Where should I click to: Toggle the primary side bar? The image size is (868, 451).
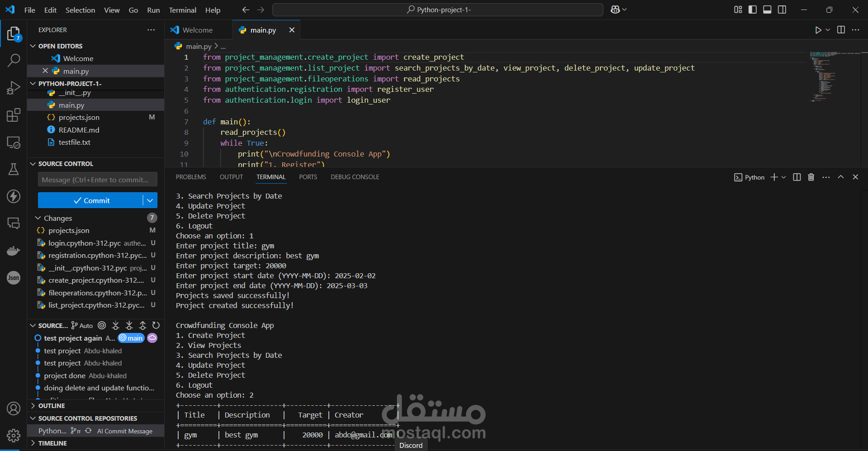pyautogui.click(x=753, y=9)
